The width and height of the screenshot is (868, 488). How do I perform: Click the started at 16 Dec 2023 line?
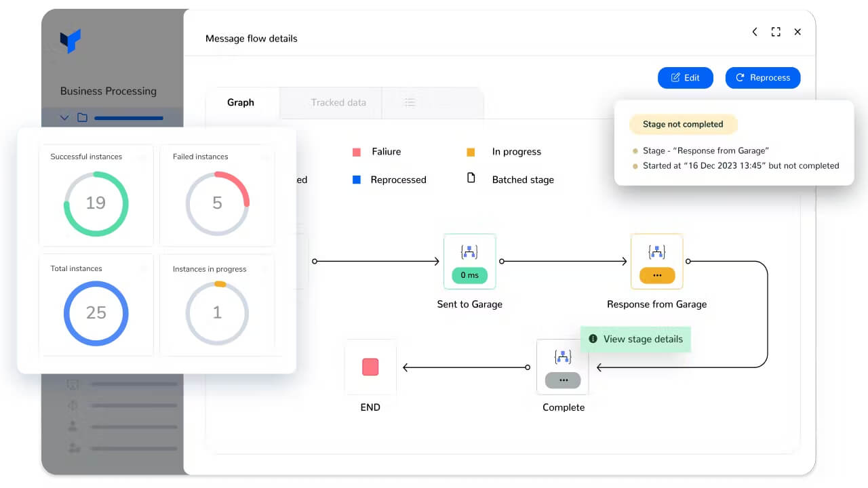[x=741, y=165]
